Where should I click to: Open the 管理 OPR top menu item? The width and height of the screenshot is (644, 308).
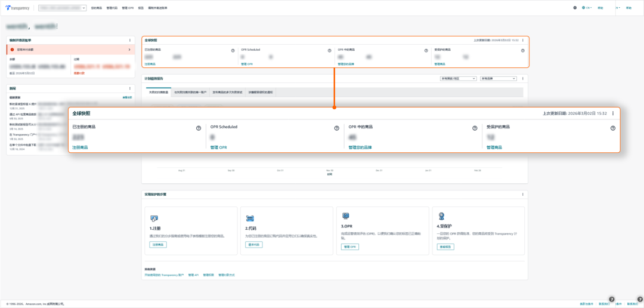[128, 8]
